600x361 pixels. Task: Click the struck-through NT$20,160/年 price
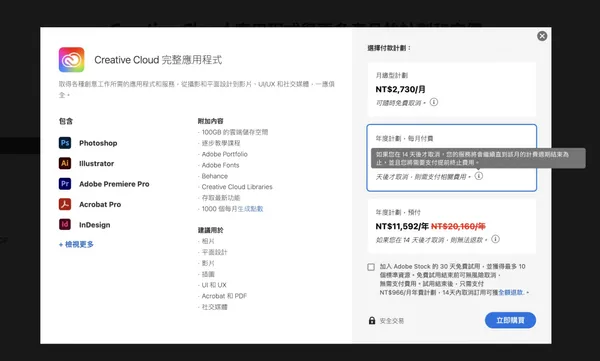click(x=458, y=227)
